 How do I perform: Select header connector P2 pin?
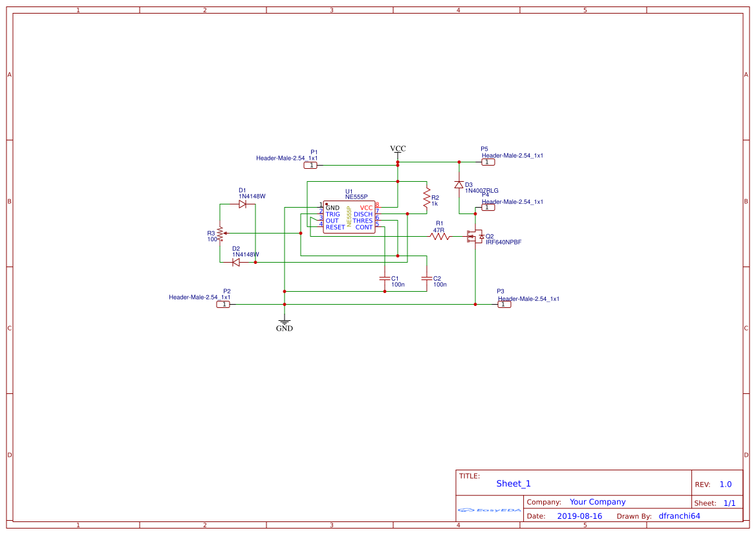point(223,305)
